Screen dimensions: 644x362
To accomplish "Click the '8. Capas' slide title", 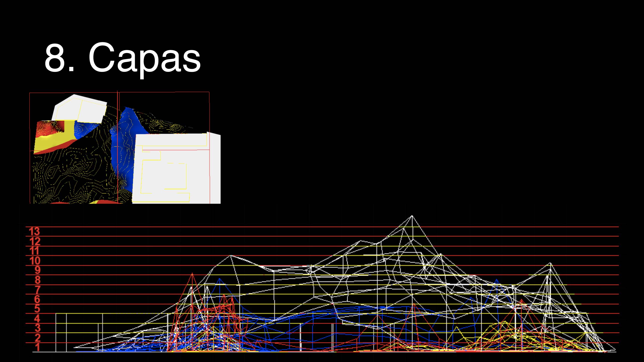I will coord(123,58).
